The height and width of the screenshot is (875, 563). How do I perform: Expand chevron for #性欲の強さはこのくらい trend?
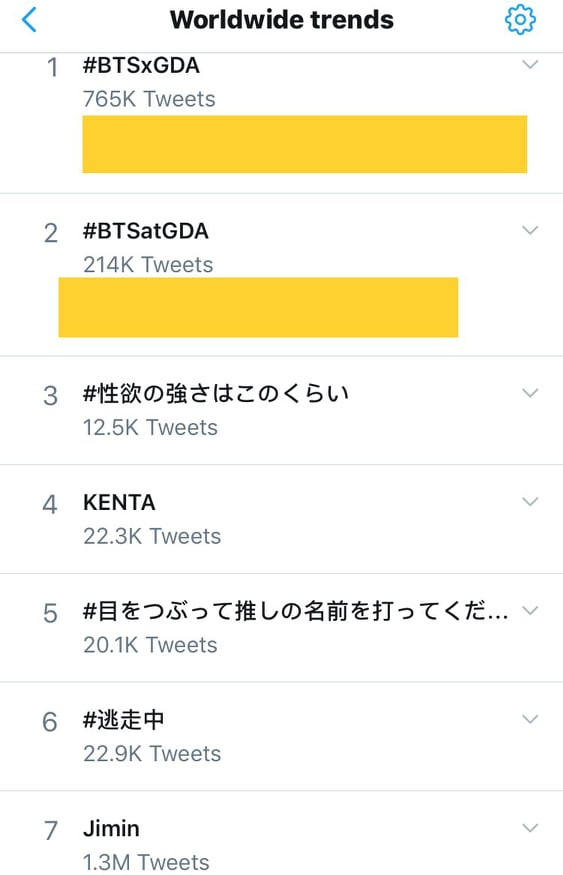tap(530, 393)
